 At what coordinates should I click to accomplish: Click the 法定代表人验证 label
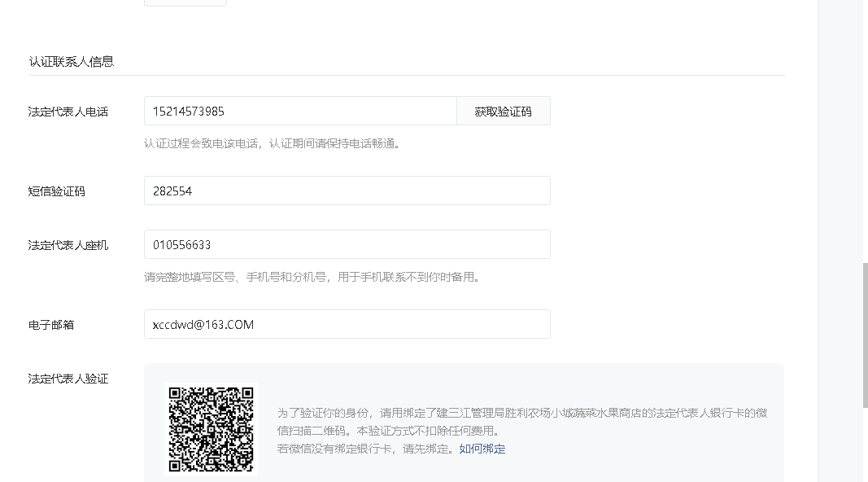pyautogui.click(x=68, y=379)
